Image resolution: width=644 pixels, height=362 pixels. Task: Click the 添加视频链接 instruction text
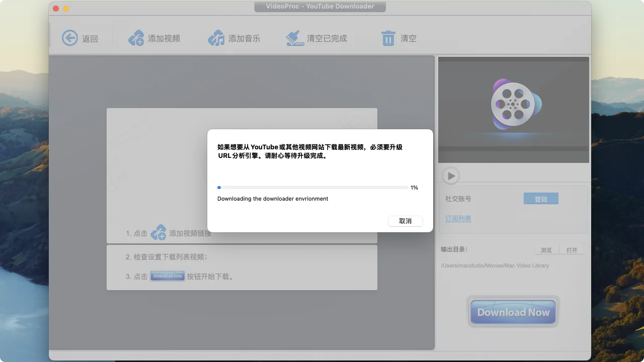(x=190, y=233)
